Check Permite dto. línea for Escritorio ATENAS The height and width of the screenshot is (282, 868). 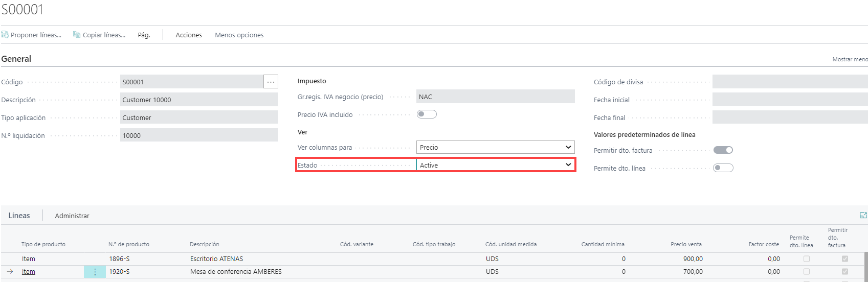(x=806, y=259)
